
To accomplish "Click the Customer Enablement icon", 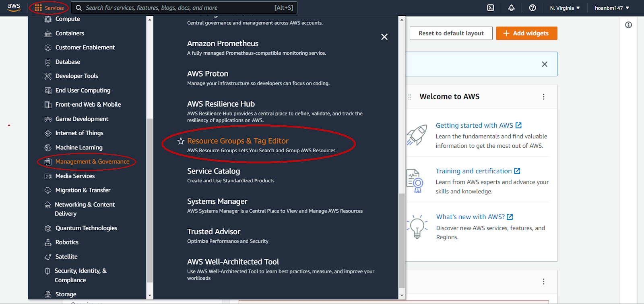I will click(x=48, y=48).
